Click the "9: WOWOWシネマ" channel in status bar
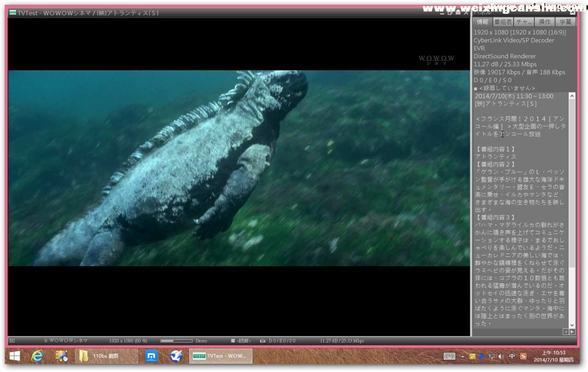 (x=66, y=341)
